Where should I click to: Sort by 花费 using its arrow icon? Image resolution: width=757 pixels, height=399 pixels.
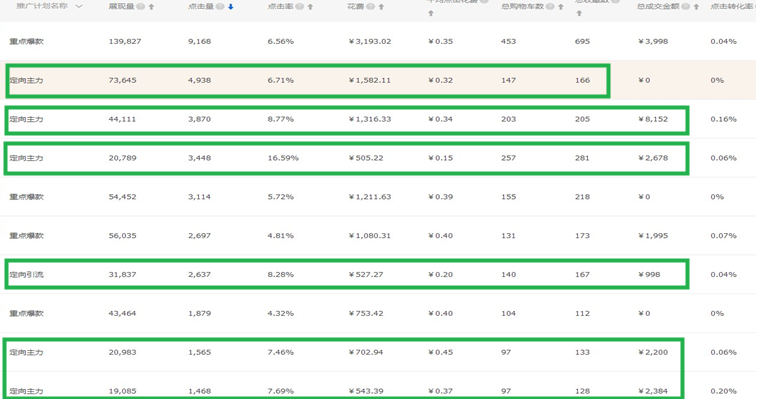coord(381,7)
